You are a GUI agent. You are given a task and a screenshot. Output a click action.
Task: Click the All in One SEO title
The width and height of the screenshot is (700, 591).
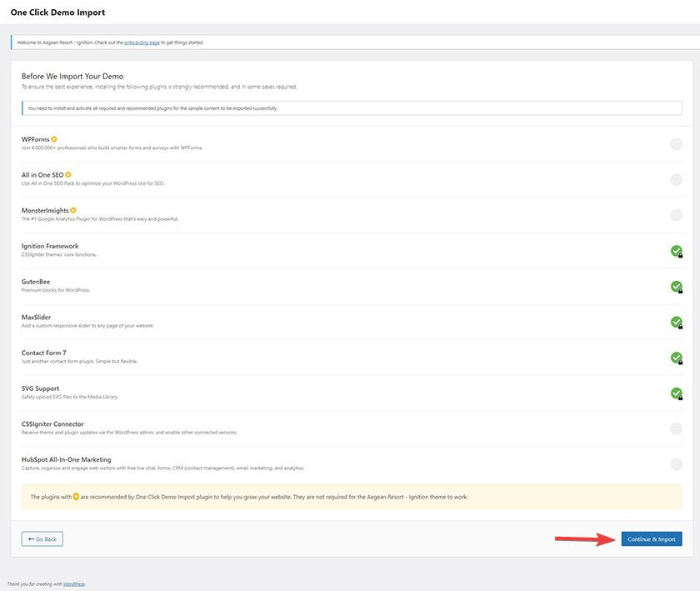pos(42,175)
